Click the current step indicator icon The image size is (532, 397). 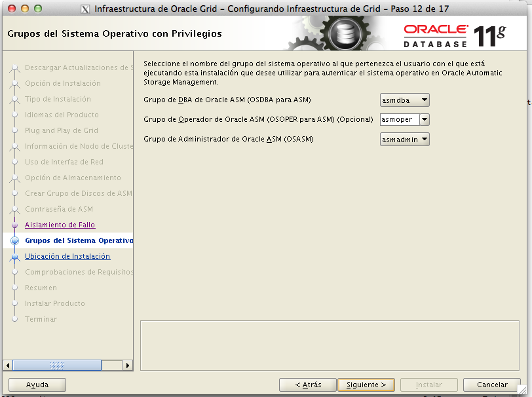tap(14, 240)
